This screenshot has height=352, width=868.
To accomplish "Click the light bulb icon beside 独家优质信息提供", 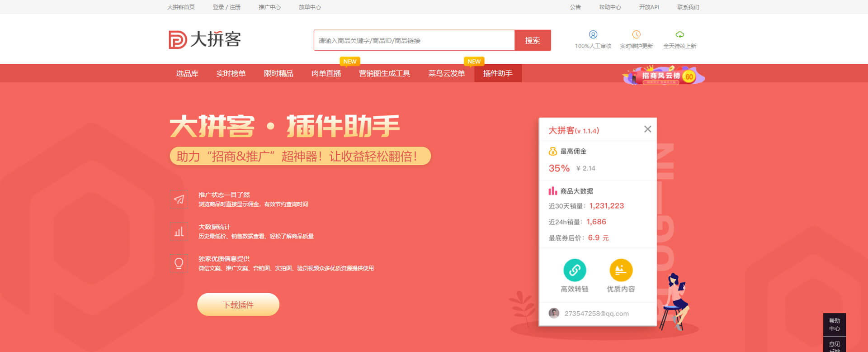I will 179,263.
